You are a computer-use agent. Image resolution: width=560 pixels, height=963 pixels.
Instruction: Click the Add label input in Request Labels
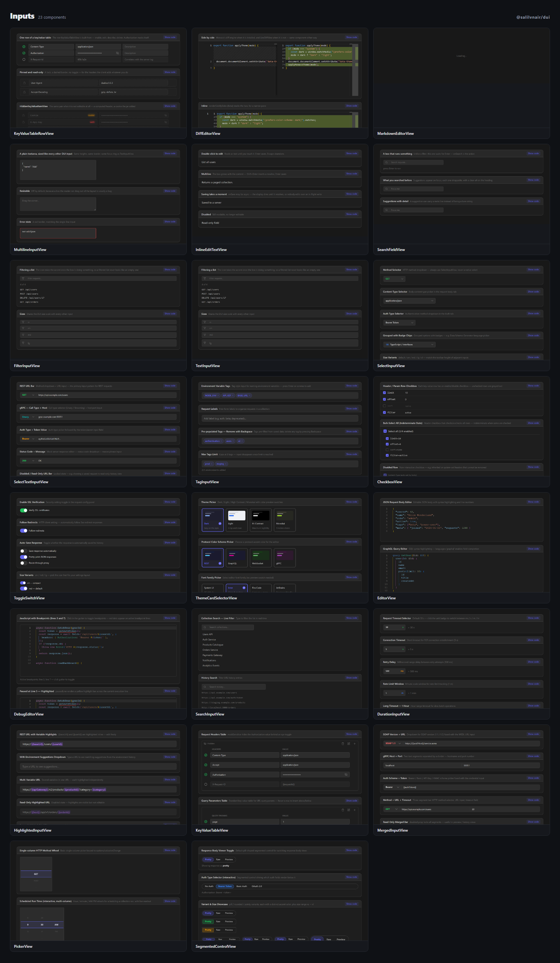[280, 418]
